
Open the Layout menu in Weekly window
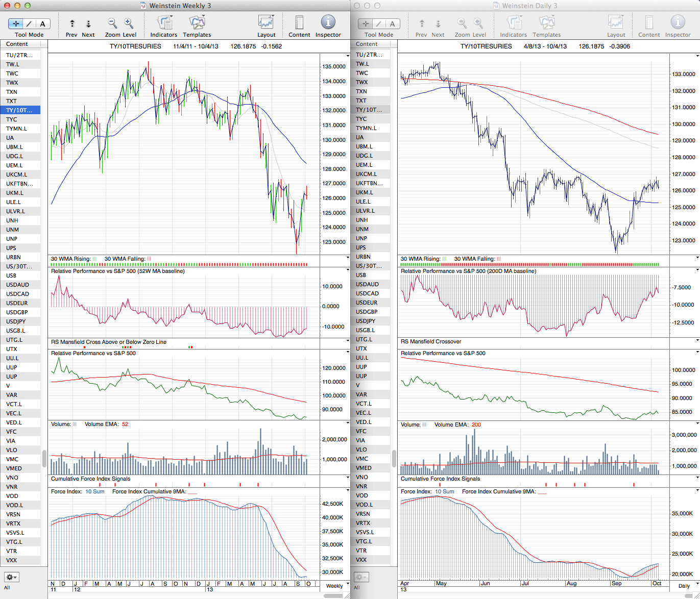(266, 23)
